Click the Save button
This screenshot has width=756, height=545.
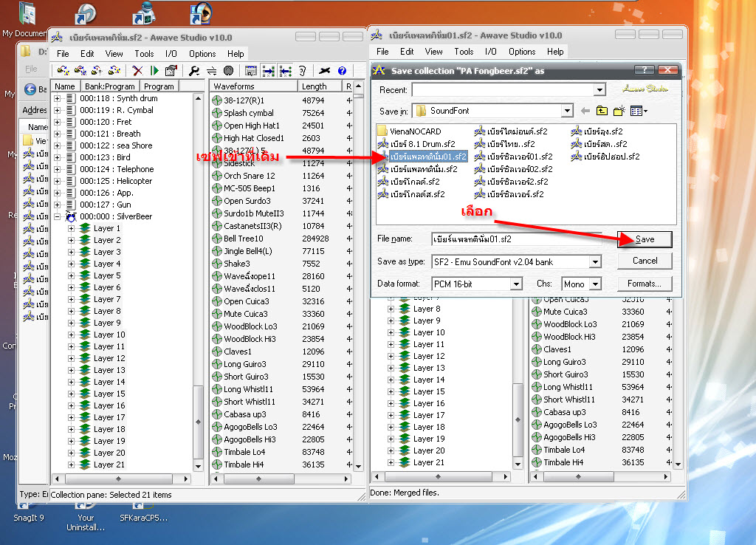(x=645, y=239)
